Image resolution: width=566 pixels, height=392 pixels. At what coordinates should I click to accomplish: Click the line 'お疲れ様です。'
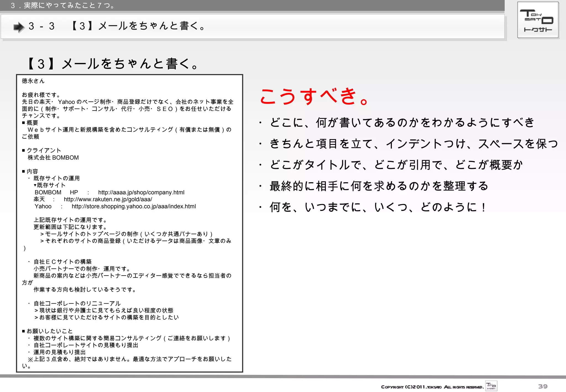[x=41, y=95]
